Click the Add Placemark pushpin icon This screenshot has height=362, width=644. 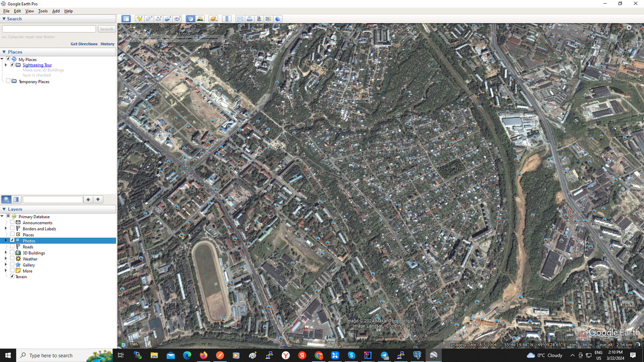[x=140, y=19]
